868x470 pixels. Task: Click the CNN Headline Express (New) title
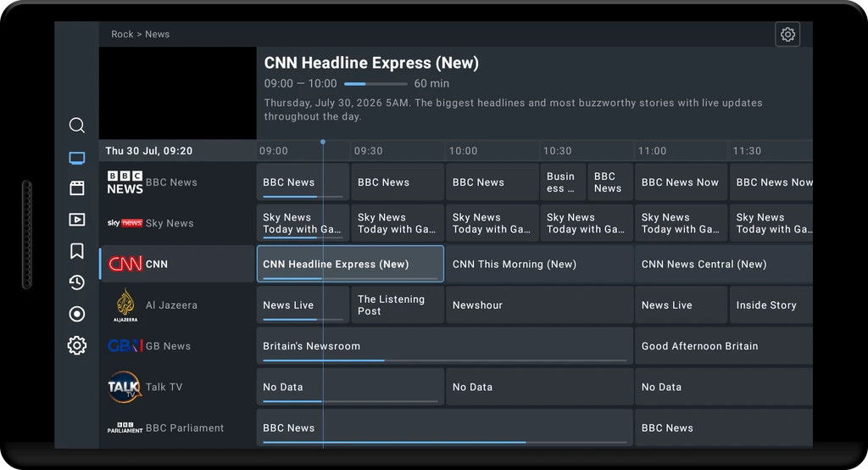click(371, 63)
